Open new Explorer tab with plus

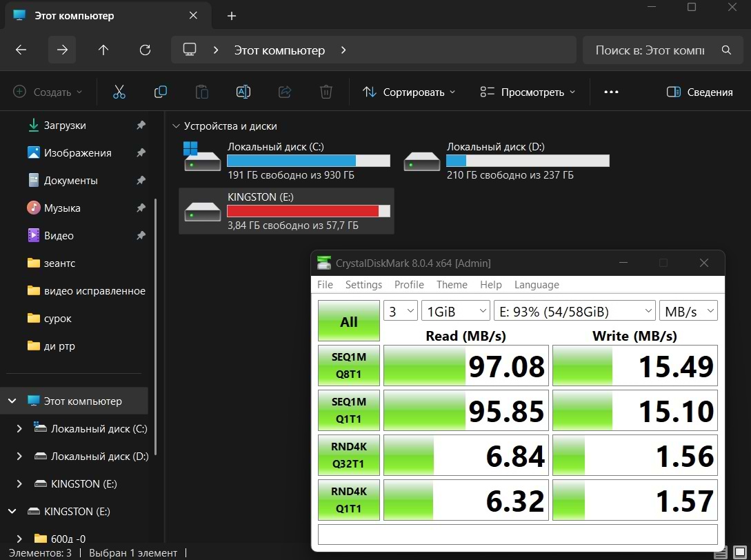[x=231, y=16]
